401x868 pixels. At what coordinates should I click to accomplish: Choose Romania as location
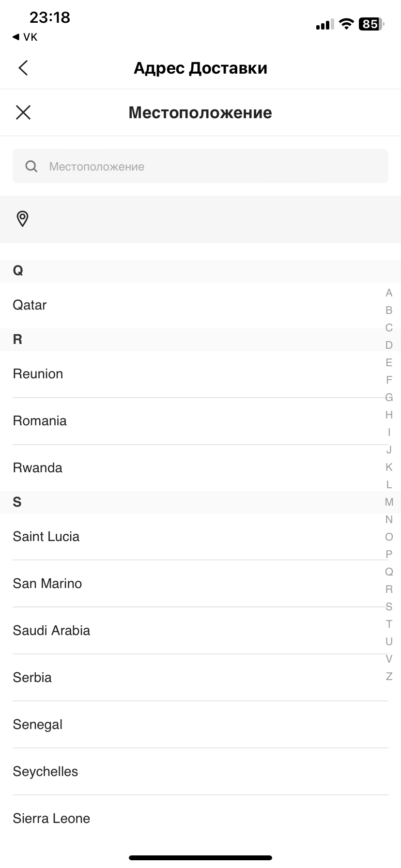tap(40, 421)
